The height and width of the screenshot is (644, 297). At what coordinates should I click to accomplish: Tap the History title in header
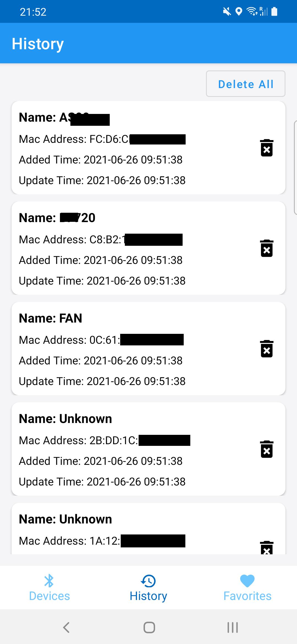click(38, 44)
